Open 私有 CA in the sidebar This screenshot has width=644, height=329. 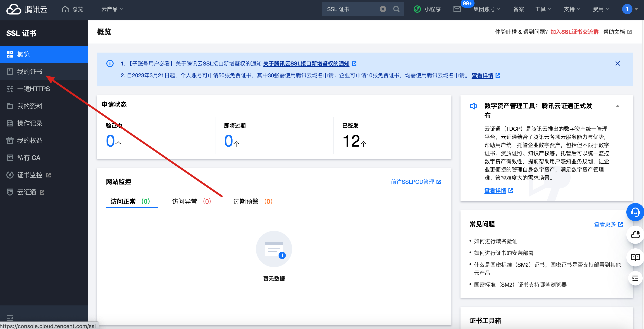pos(44,158)
